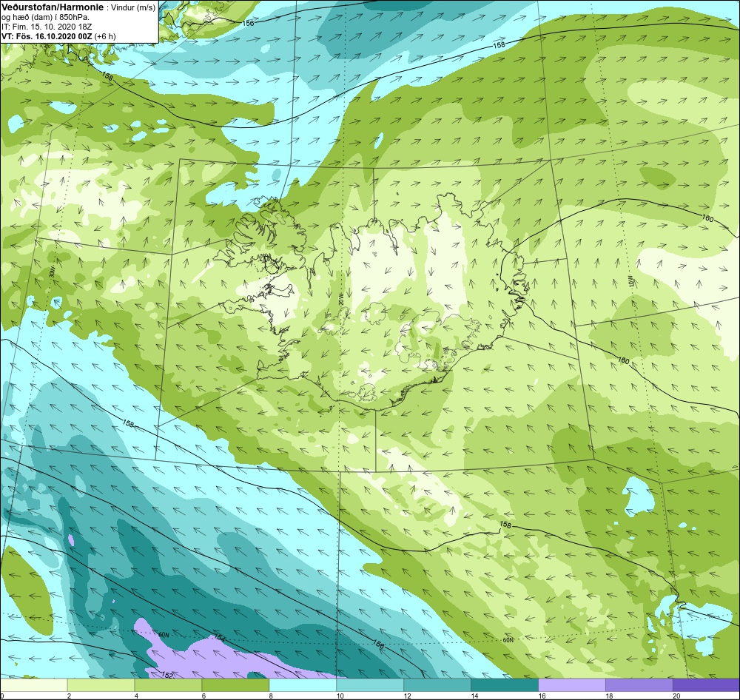
Task: Click the 12–14 m/s teal legend swatch
Action: point(437,684)
